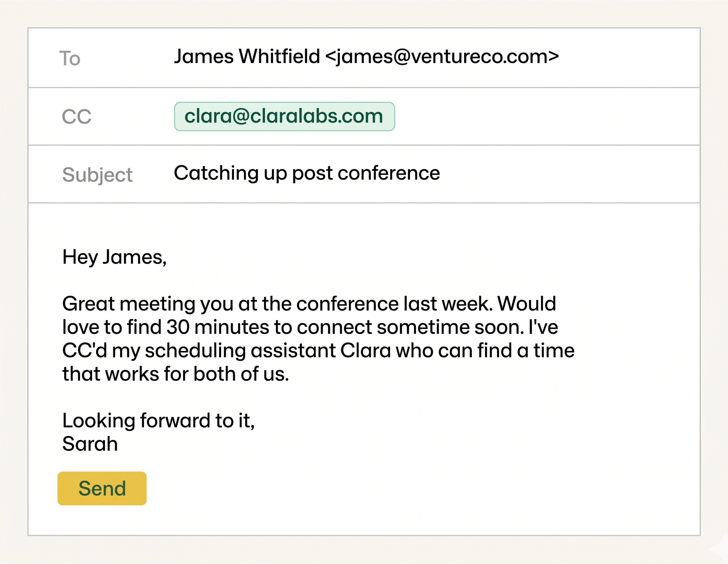
Task: Click the james@ventureco.com address in To
Action: click(x=442, y=56)
